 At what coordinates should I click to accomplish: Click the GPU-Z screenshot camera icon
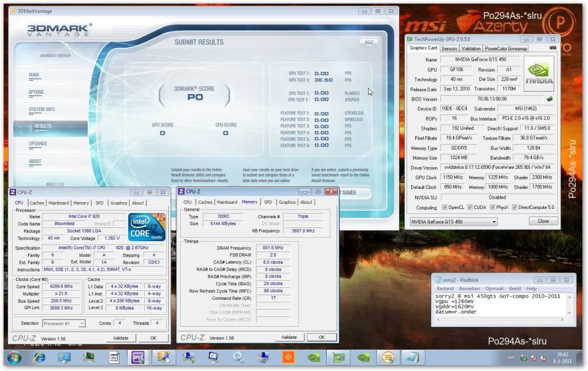coord(553,48)
